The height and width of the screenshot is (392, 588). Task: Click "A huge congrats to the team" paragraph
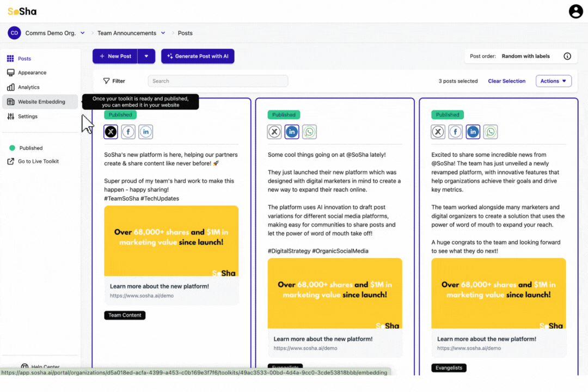point(496,247)
